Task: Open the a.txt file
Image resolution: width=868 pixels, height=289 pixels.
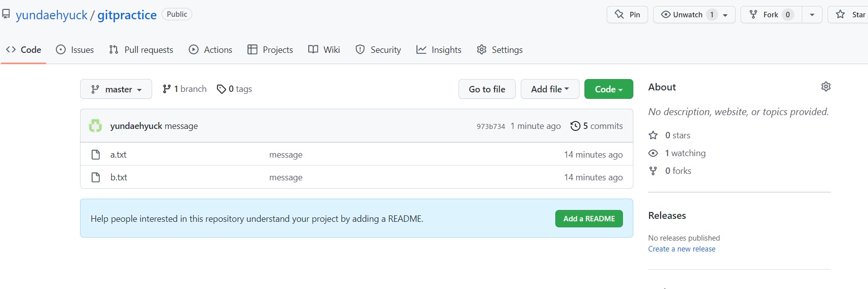Action: tap(119, 155)
